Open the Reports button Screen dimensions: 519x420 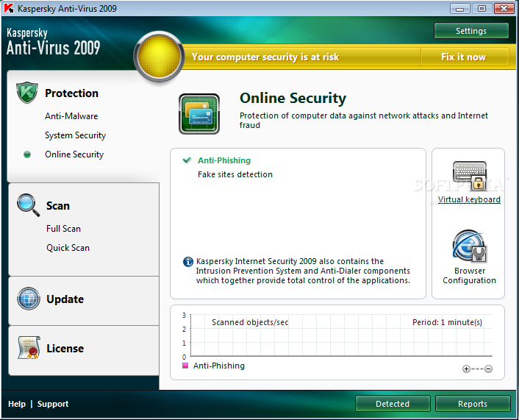coord(473,403)
